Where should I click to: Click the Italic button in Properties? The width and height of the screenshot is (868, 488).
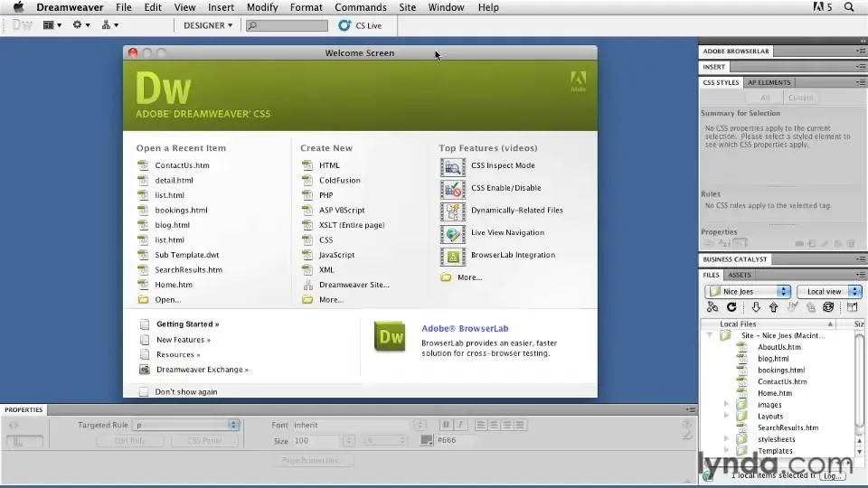pos(460,425)
